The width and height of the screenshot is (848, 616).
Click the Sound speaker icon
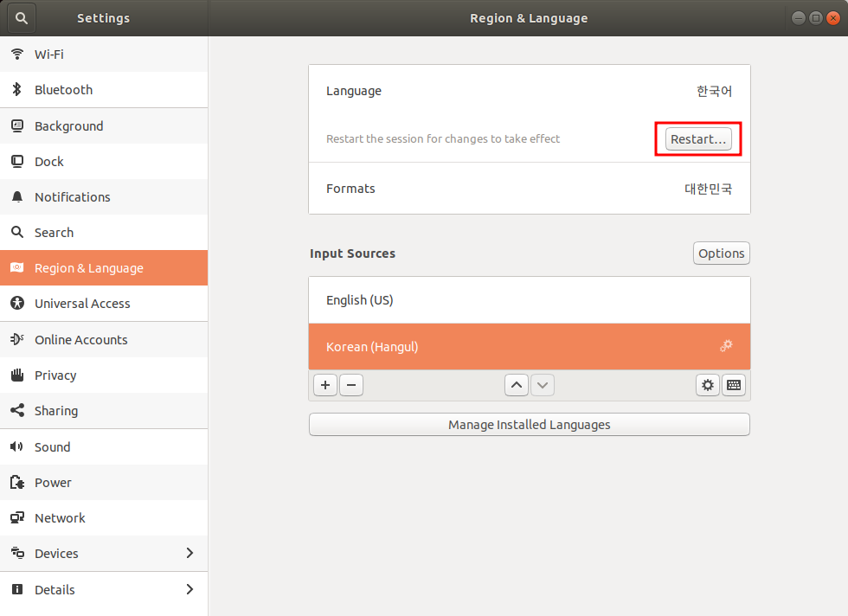click(17, 446)
